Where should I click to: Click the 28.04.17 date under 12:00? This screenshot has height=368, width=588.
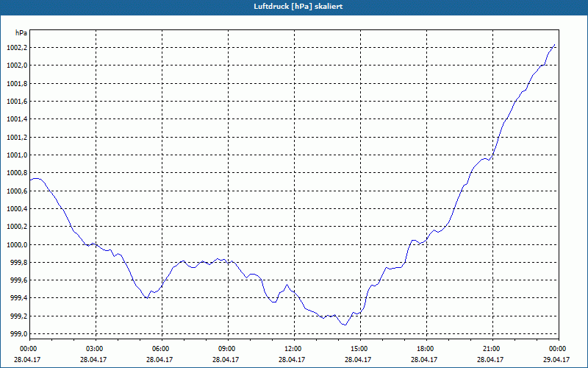pyautogui.click(x=292, y=359)
